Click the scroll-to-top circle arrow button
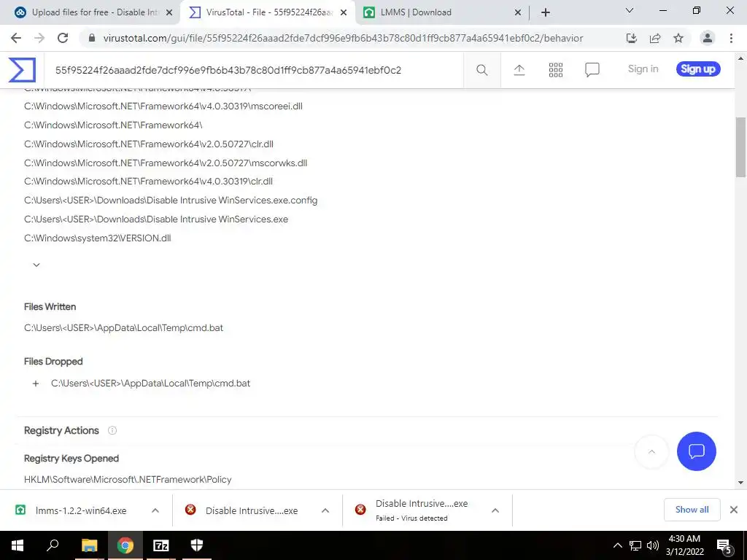The height and width of the screenshot is (560, 747). [x=651, y=451]
